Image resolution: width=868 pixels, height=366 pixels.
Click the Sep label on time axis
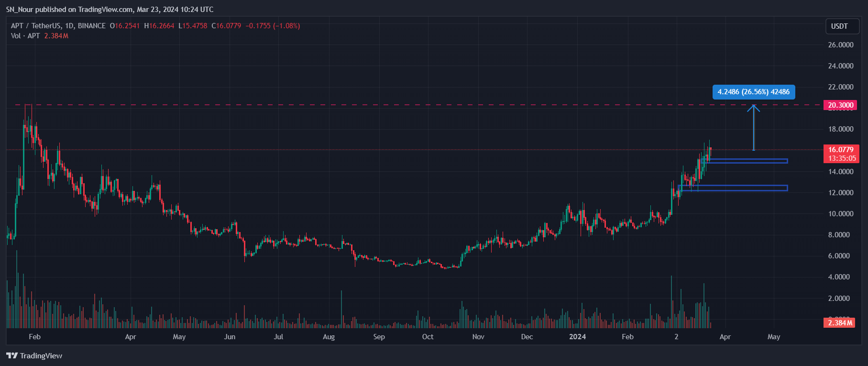tap(379, 337)
